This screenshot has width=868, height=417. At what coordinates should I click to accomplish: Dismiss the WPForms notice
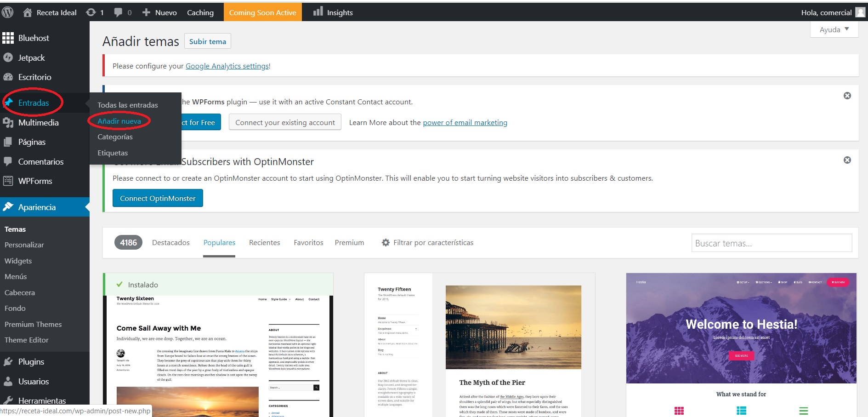(x=847, y=96)
